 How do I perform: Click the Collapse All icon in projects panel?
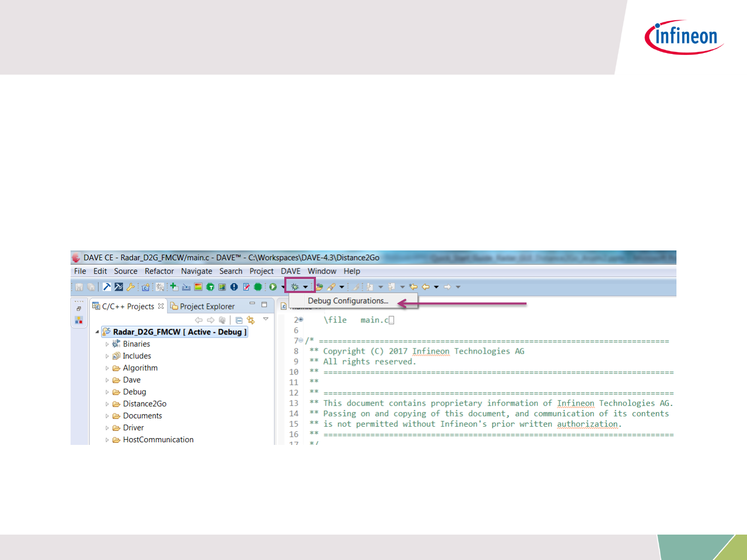[239, 320]
